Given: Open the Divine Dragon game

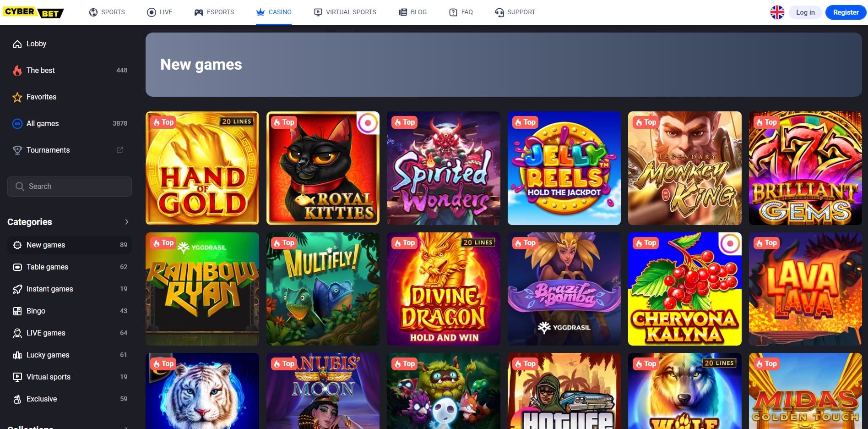Looking at the screenshot, I should click(x=444, y=289).
